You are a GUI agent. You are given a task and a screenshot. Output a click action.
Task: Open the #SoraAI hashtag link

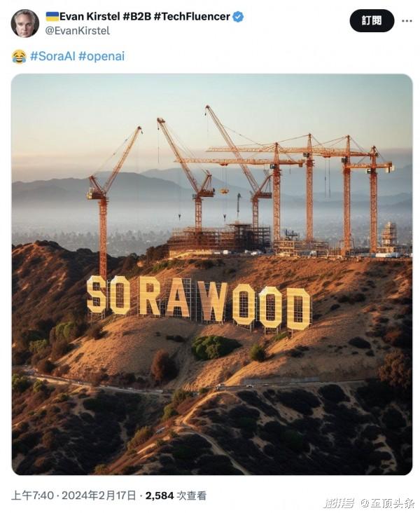(x=52, y=56)
